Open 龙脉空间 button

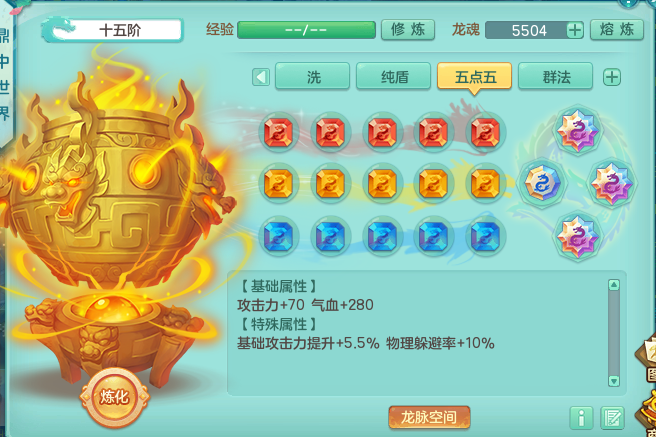(429, 417)
